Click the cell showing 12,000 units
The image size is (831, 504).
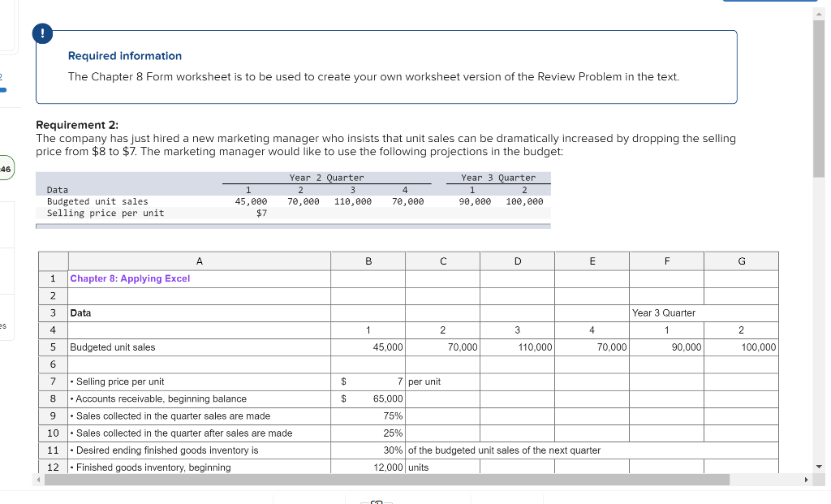[368, 467]
